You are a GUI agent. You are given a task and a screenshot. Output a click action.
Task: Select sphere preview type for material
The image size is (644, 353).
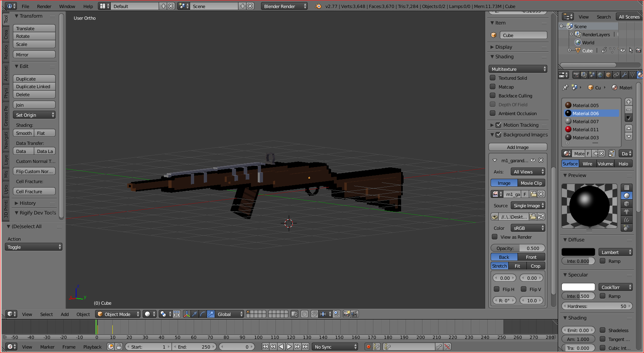tap(627, 196)
